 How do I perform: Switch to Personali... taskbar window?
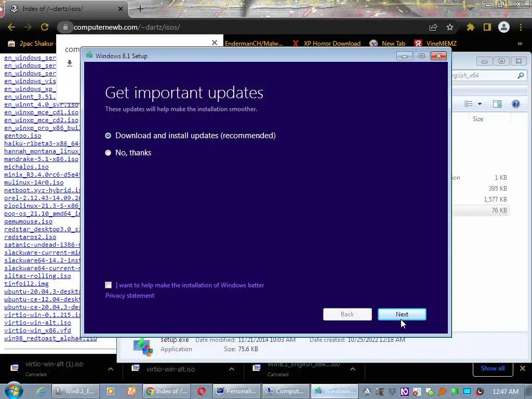pyautogui.click(x=237, y=391)
